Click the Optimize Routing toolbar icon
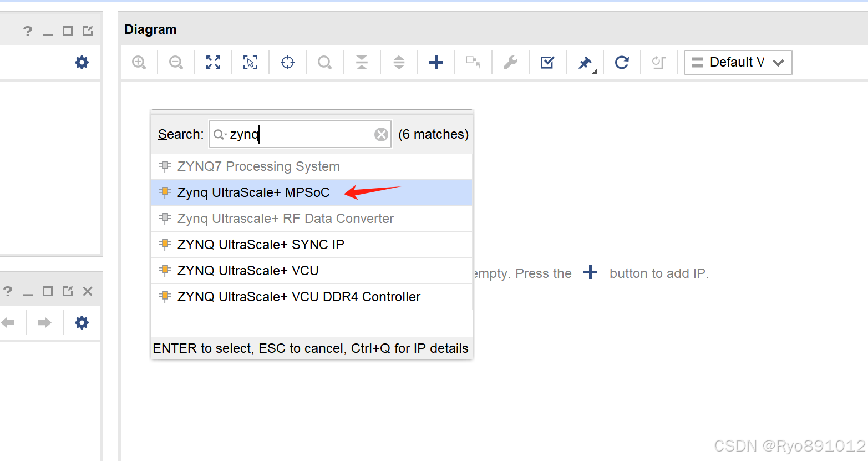The image size is (868, 461). (659, 62)
